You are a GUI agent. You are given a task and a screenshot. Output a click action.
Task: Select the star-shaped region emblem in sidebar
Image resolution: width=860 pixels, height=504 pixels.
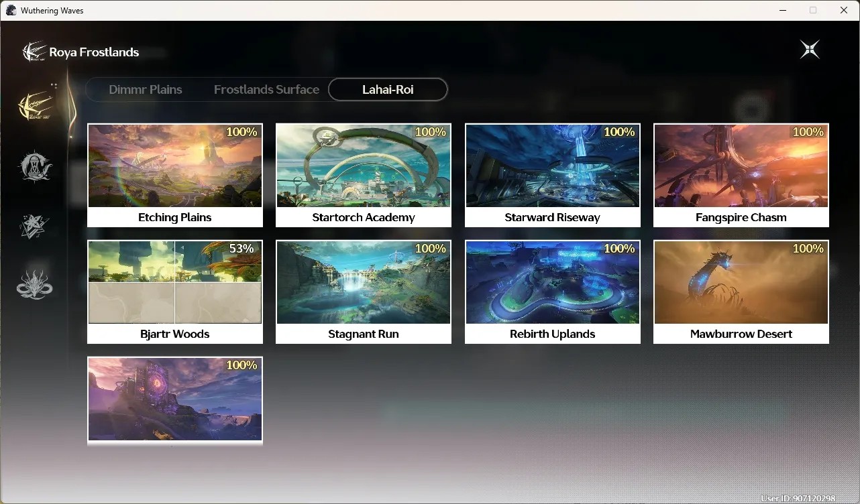click(x=34, y=227)
